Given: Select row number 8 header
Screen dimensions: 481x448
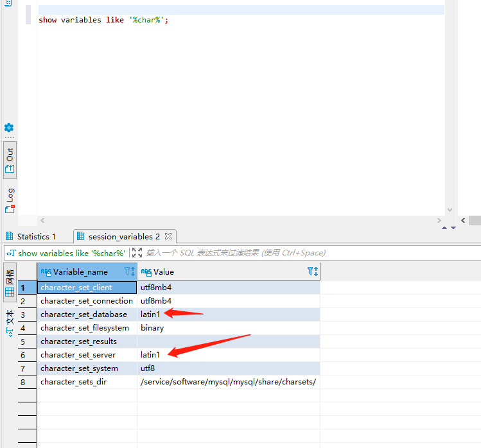Looking at the screenshot, I should [x=28, y=382].
